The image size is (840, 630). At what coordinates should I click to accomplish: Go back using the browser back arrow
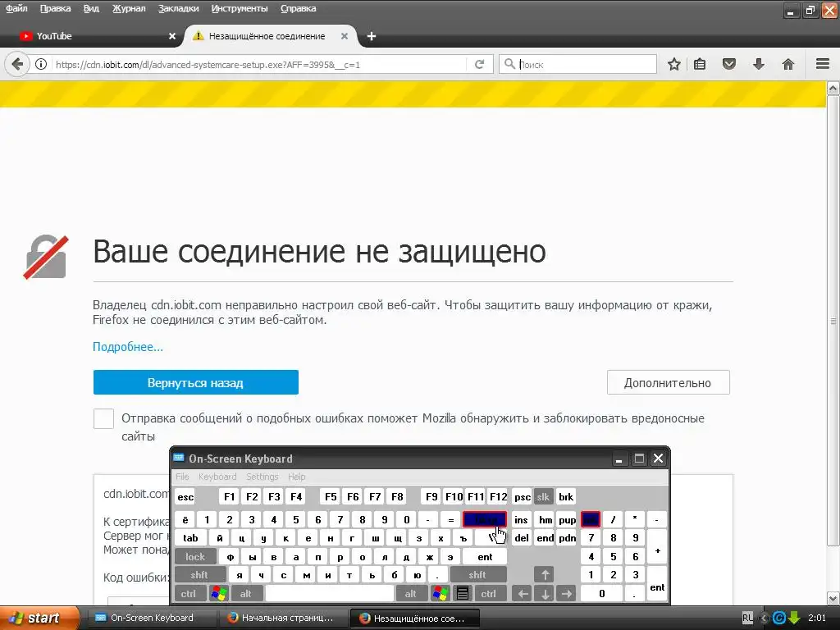(17, 64)
